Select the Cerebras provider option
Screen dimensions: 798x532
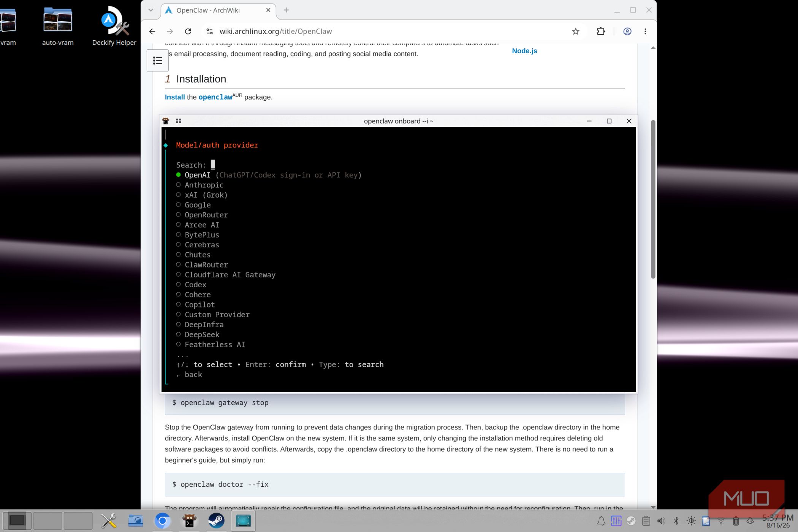tap(198, 245)
